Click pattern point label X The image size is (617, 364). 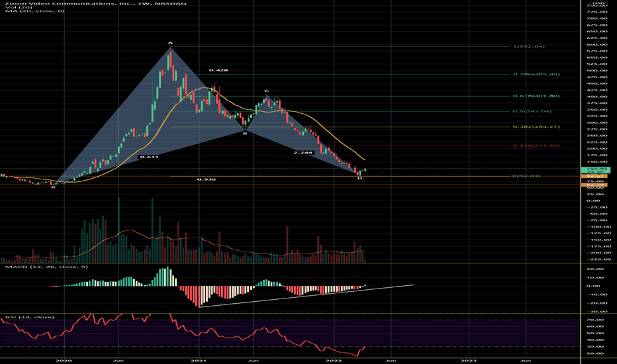point(54,187)
